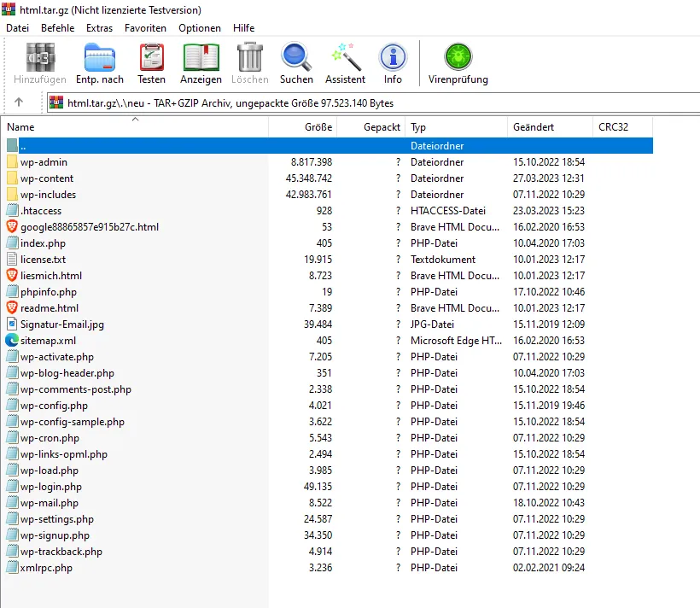Select the wp-blog-header.php file name
This screenshot has width=700, height=608.
pyautogui.click(x=67, y=372)
